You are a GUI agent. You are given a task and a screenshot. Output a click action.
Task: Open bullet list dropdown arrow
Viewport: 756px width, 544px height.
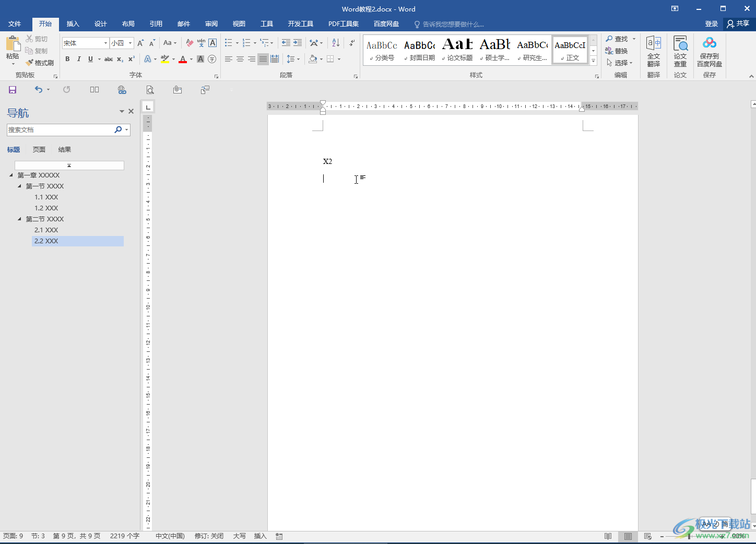[237, 43]
